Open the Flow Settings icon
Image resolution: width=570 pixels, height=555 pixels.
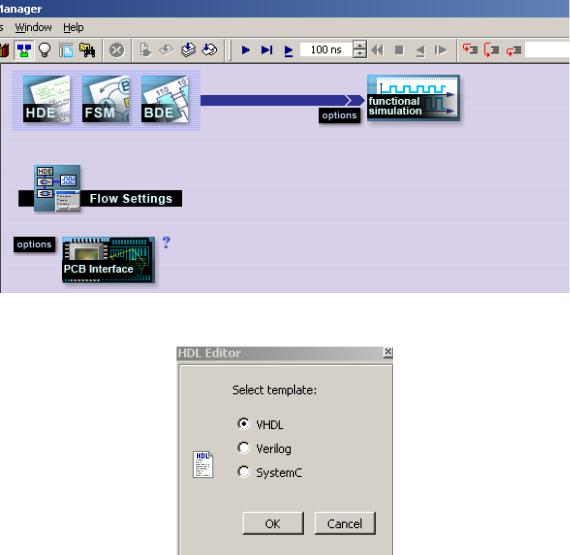(57, 188)
